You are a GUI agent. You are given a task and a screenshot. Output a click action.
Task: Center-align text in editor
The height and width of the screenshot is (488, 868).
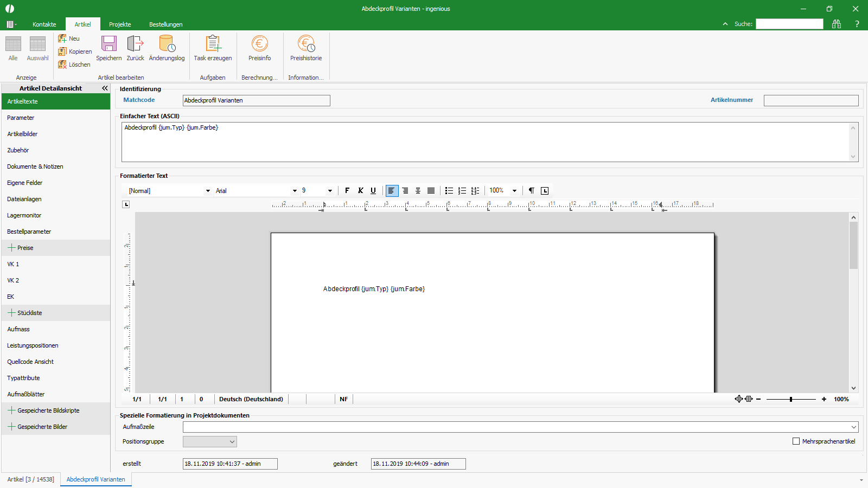[418, 190]
